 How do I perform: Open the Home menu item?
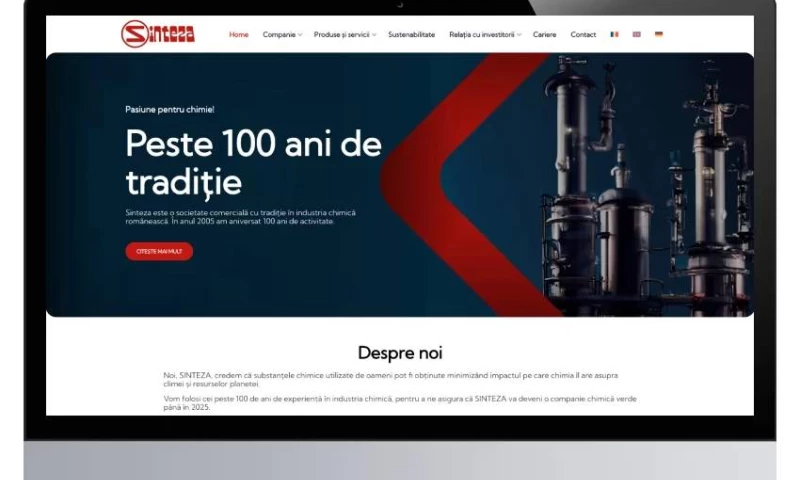pyautogui.click(x=239, y=35)
